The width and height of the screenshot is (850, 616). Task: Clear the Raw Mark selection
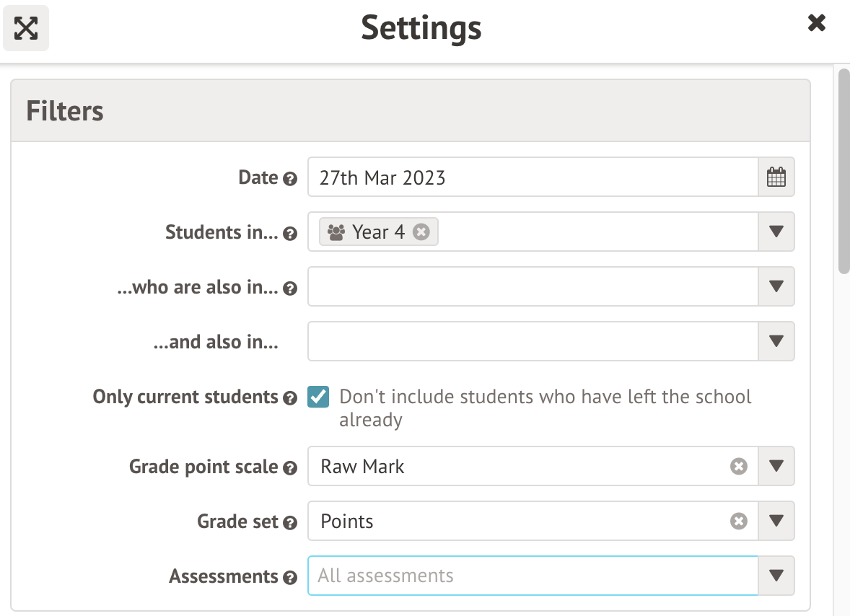click(738, 467)
